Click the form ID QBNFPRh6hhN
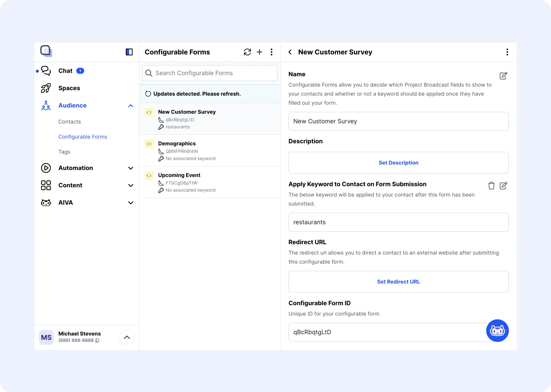 click(182, 151)
